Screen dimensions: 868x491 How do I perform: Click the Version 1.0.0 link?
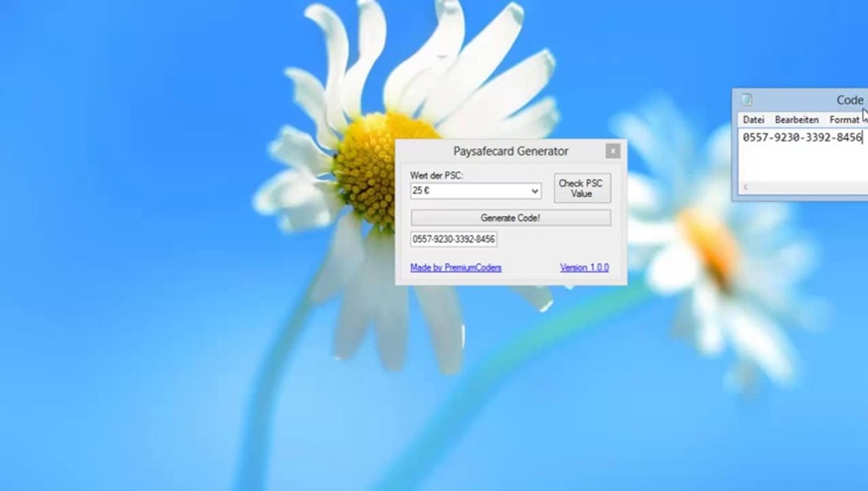pos(584,267)
